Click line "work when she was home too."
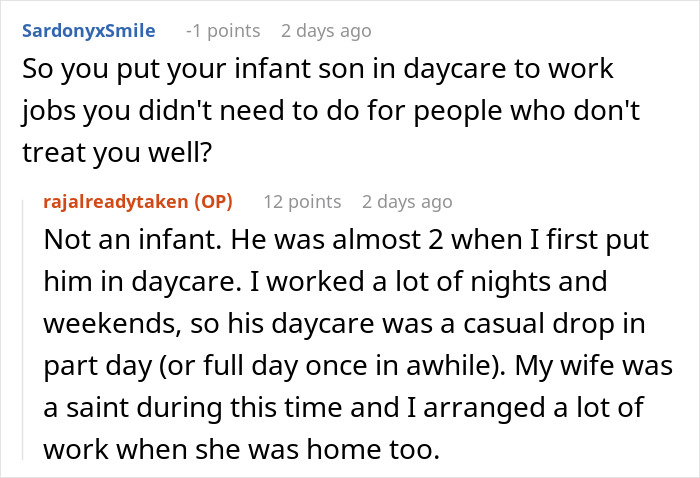The height and width of the screenshot is (478, 700). click(241, 450)
